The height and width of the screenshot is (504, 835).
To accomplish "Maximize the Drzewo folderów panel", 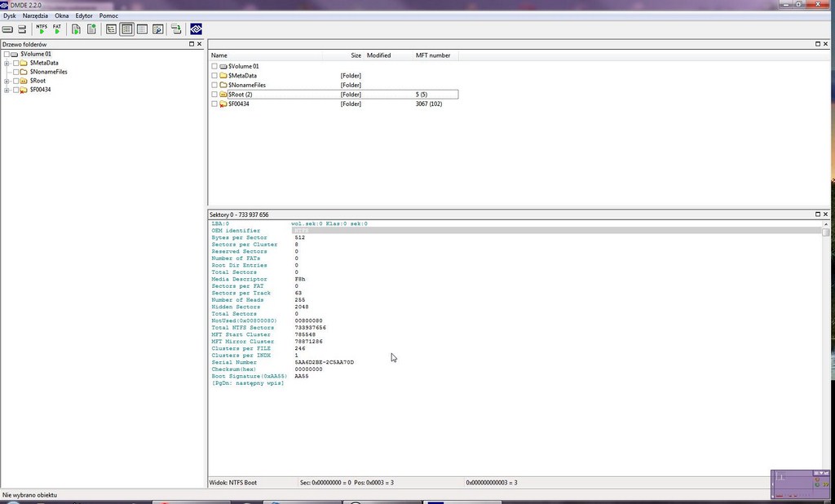I will coord(192,44).
